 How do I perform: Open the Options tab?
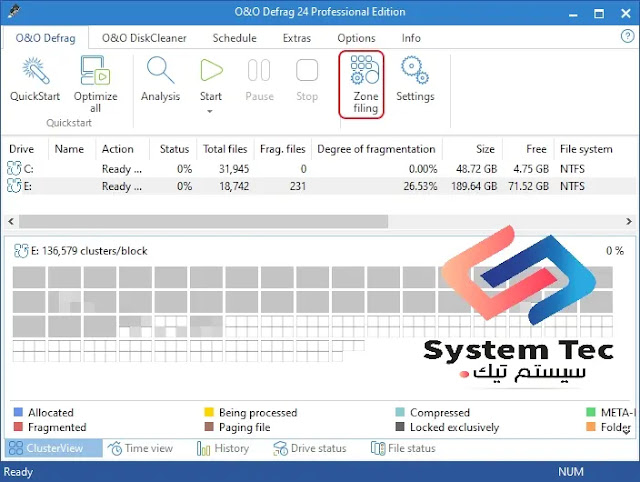(356, 38)
